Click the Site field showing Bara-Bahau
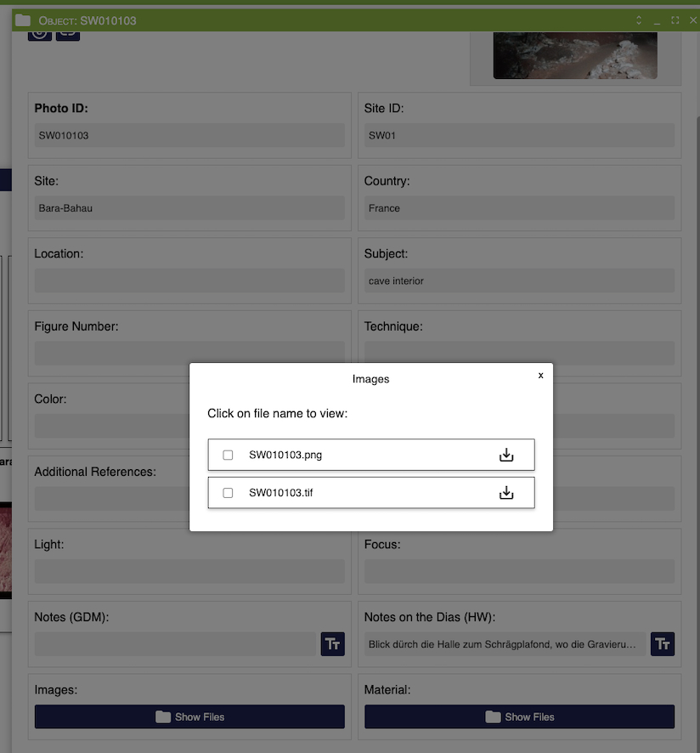 pyautogui.click(x=189, y=208)
